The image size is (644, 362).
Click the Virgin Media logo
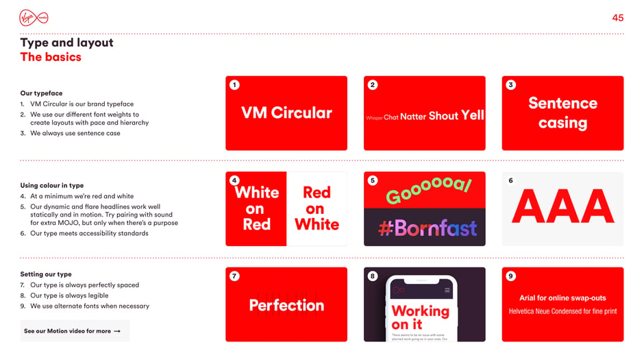(x=34, y=18)
